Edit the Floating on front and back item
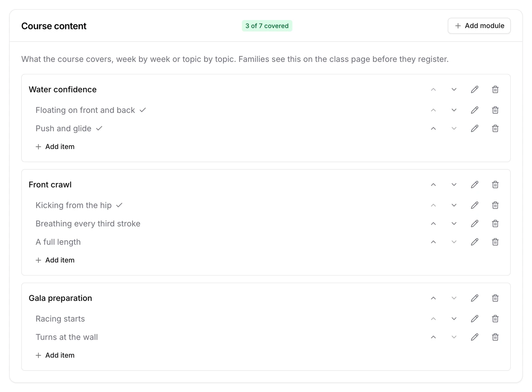The image size is (532, 392). (475, 110)
